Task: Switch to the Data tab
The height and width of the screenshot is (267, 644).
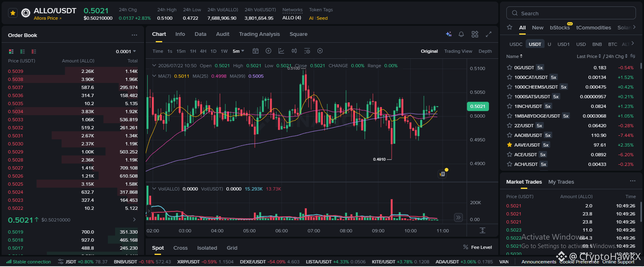Action: (x=200, y=34)
